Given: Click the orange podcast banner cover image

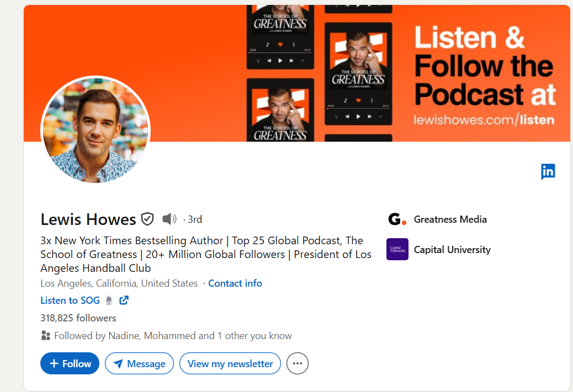Looking at the screenshot, I should [x=297, y=73].
